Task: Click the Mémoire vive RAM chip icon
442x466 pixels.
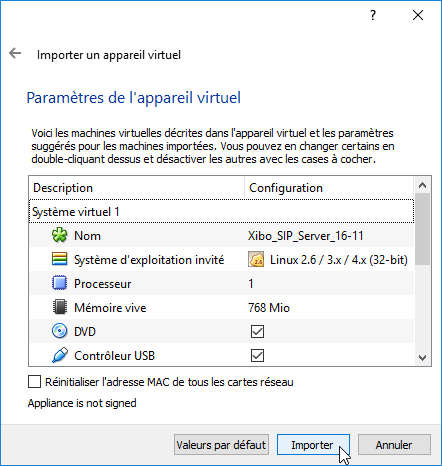Action: [60, 307]
